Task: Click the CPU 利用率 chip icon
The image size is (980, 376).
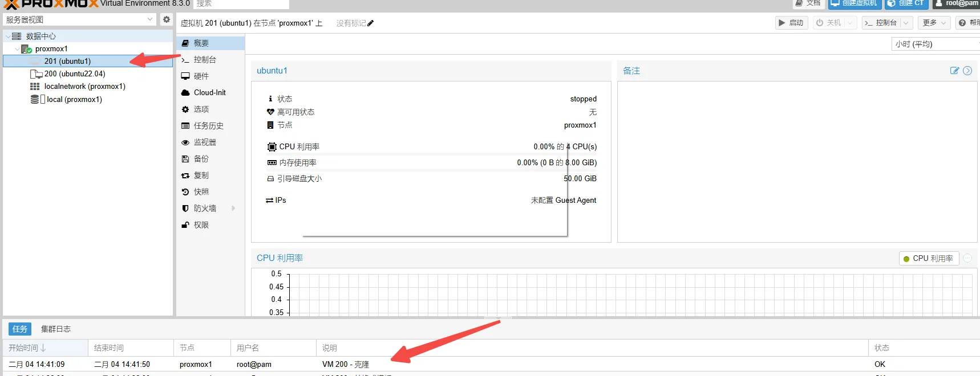Action: coord(272,147)
